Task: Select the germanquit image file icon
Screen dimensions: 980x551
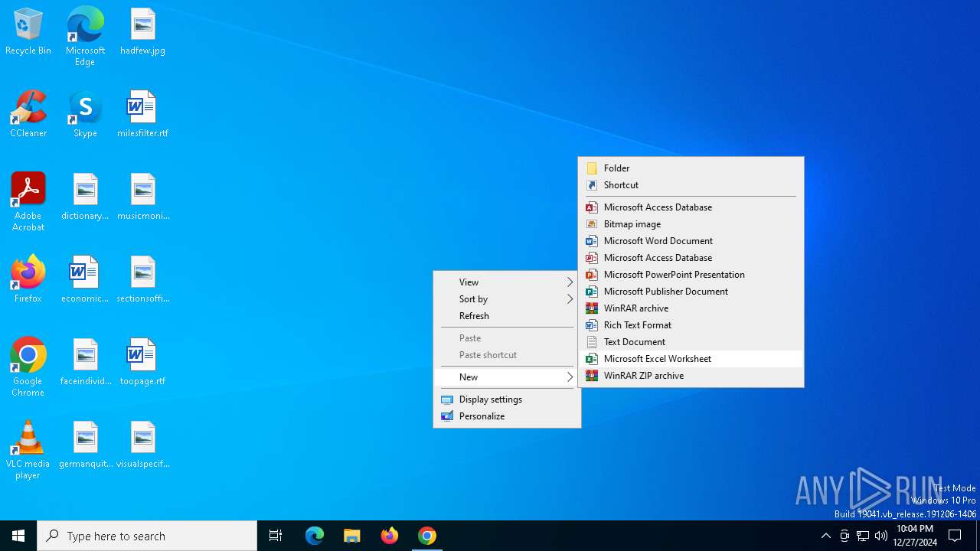Action: (85, 445)
